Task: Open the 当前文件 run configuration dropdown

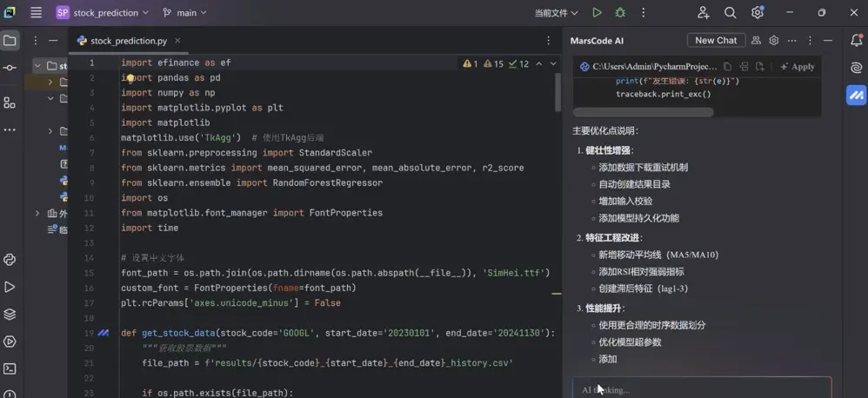Action: [x=556, y=13]
